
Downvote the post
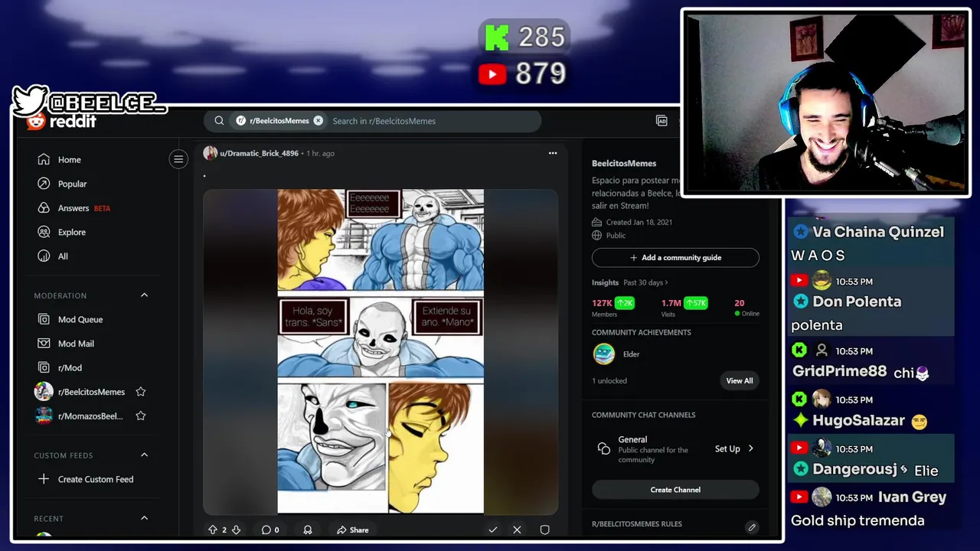click(x=236, y=530)
